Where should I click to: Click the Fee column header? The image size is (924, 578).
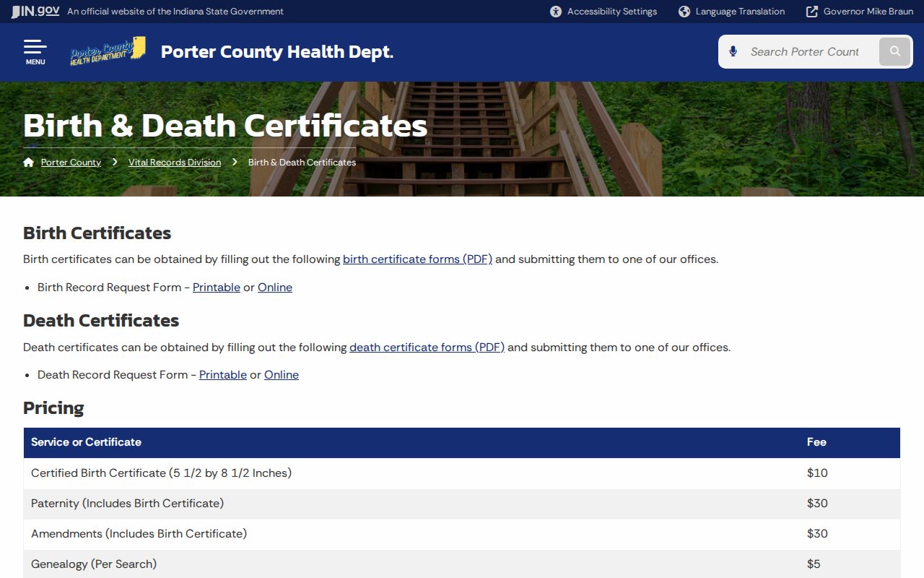pos(816,442)
